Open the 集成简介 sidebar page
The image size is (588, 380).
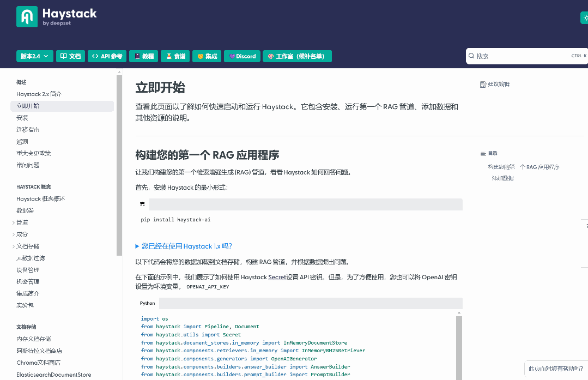(x=28, y=293)
